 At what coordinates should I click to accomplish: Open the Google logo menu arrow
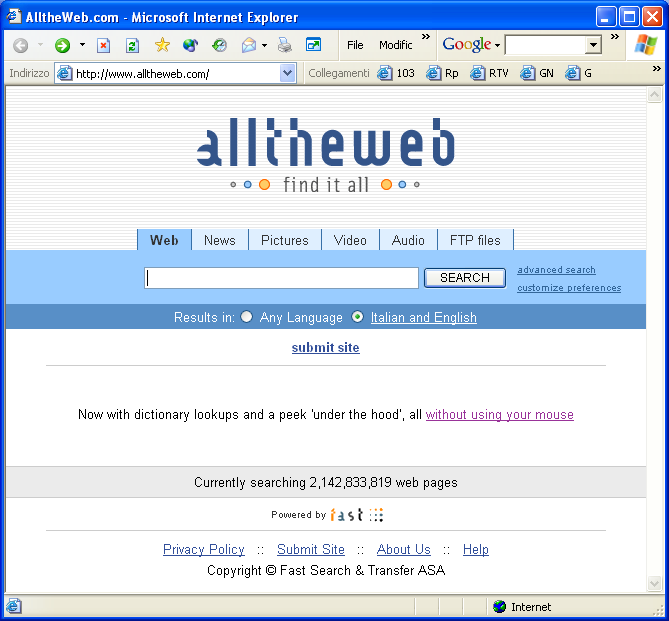pos(497,45)
